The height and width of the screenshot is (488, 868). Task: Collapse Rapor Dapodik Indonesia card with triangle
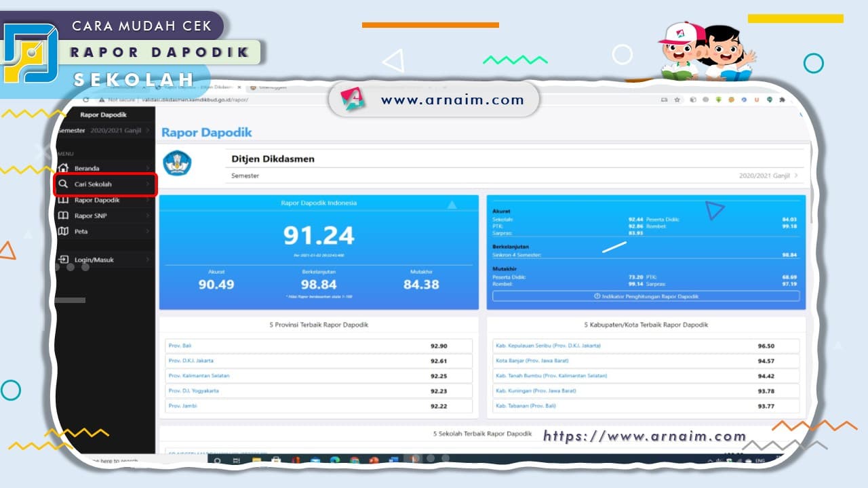tap(452, 204)
